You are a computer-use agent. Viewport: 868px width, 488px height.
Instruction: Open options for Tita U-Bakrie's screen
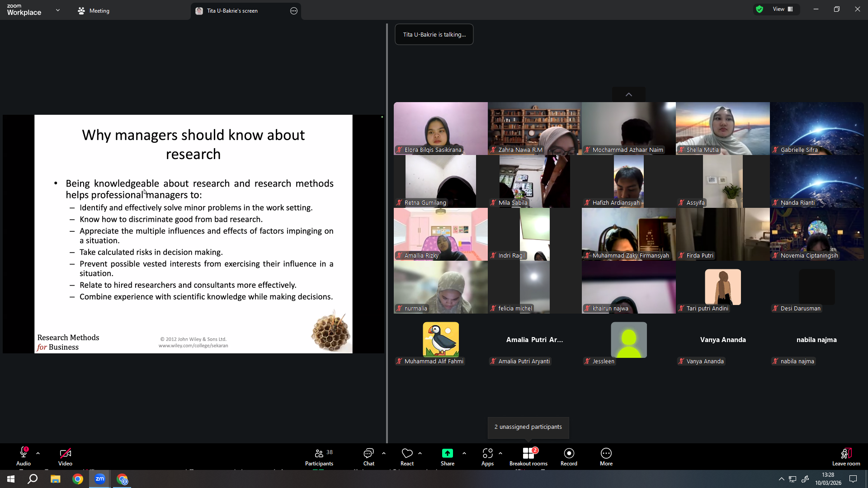pos(294,11)
